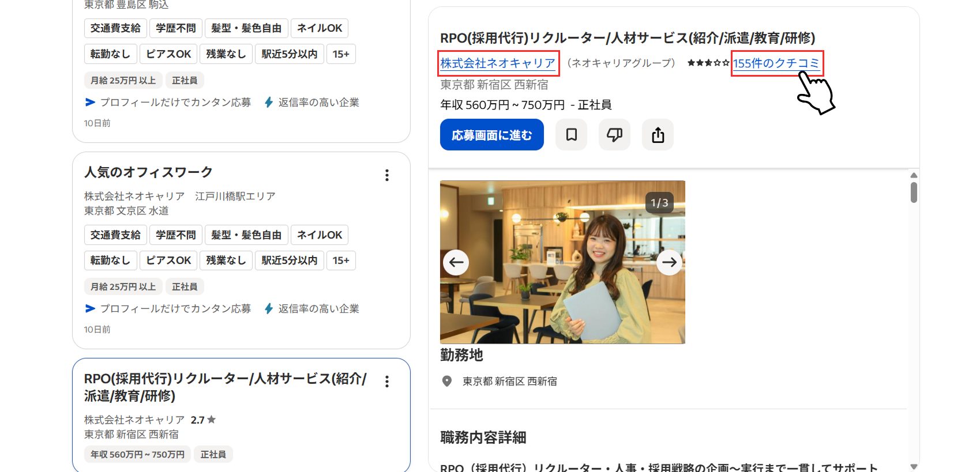This screenshot has height=472, width=980.
Task: Open the RPO job title in left list
Action: point(225,387)
